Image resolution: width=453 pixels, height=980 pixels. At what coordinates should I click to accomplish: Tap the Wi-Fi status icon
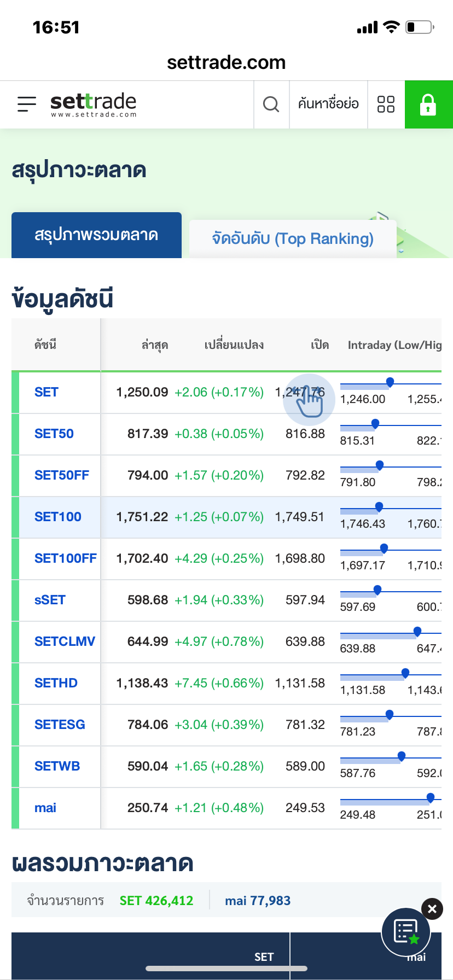click(x=391, y=27)
